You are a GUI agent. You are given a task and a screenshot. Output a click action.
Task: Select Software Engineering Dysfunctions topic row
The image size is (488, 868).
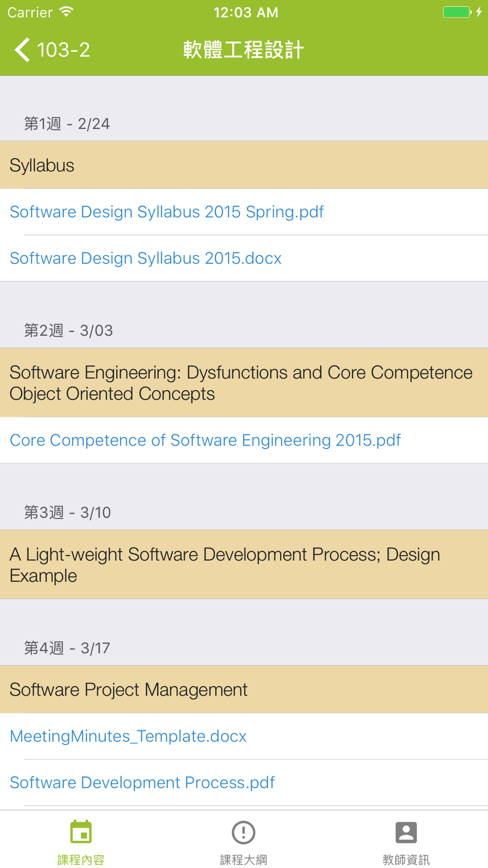[244, 383]
